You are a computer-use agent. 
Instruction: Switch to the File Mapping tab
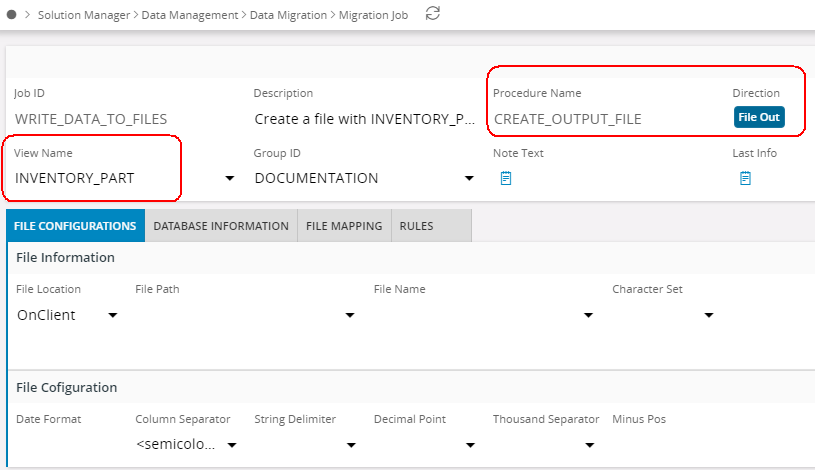coord(344,226)
